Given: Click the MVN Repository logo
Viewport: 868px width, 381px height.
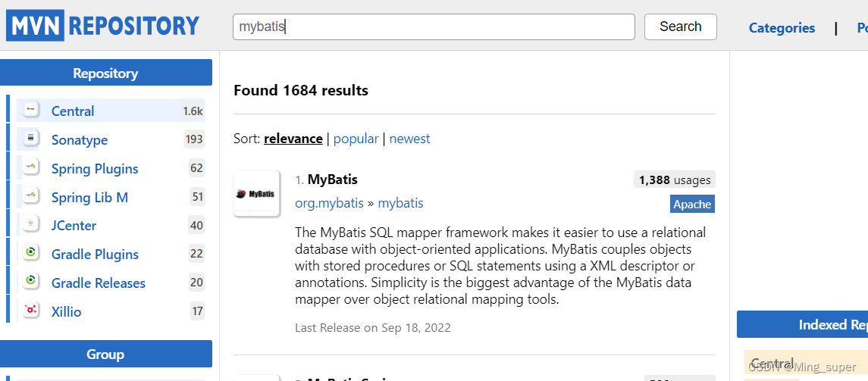Looking at the screenshot, I should coord(103,26).
